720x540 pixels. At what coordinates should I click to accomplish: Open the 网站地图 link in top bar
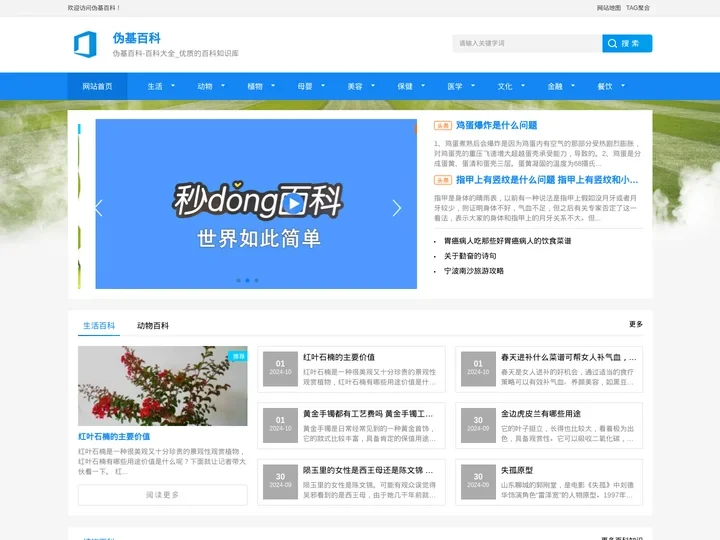click(x=608, y=8)
